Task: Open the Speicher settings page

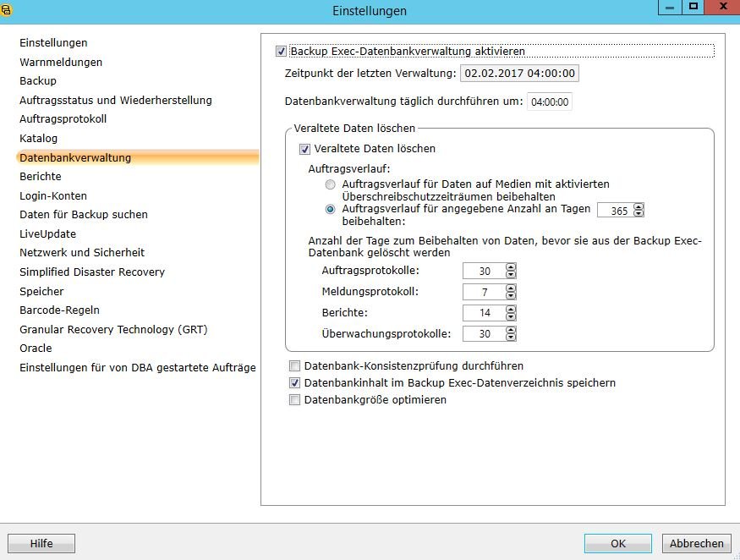Action: (41, 291)
